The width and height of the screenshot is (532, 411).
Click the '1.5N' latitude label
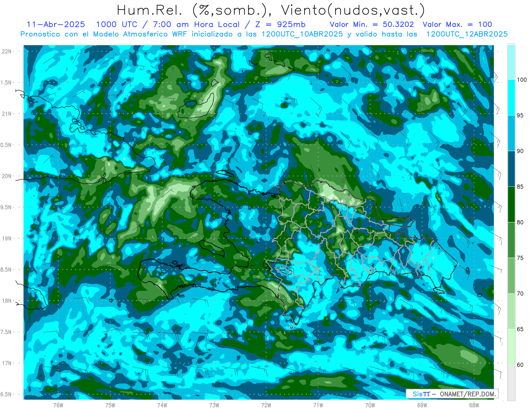pyautogui.click(x=7, y=82)
